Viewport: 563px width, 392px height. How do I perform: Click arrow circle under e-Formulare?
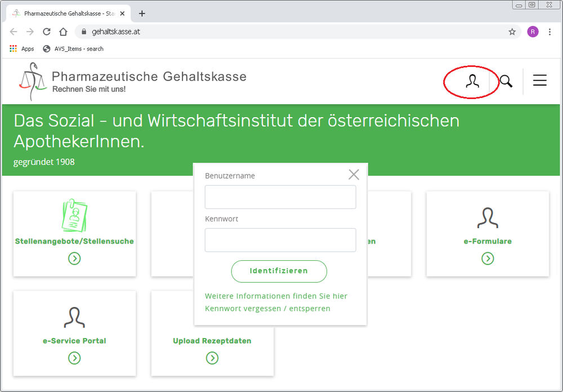tap(488, 259)
